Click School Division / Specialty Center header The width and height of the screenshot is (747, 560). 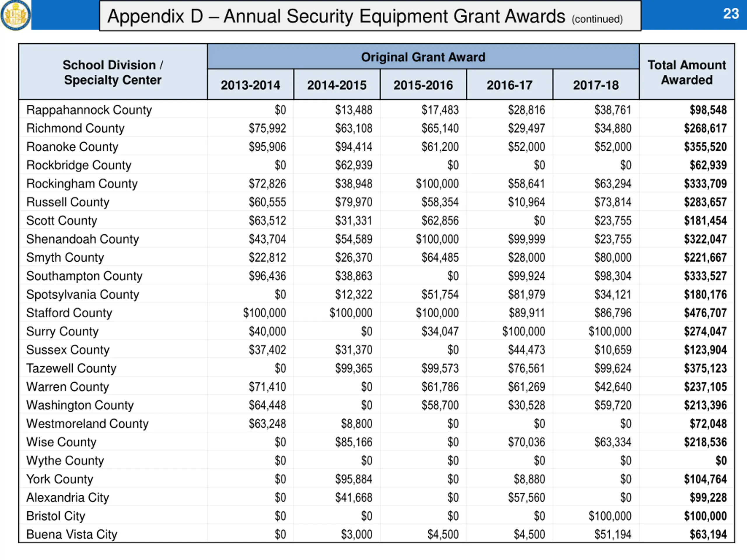(x=113, y=72)
